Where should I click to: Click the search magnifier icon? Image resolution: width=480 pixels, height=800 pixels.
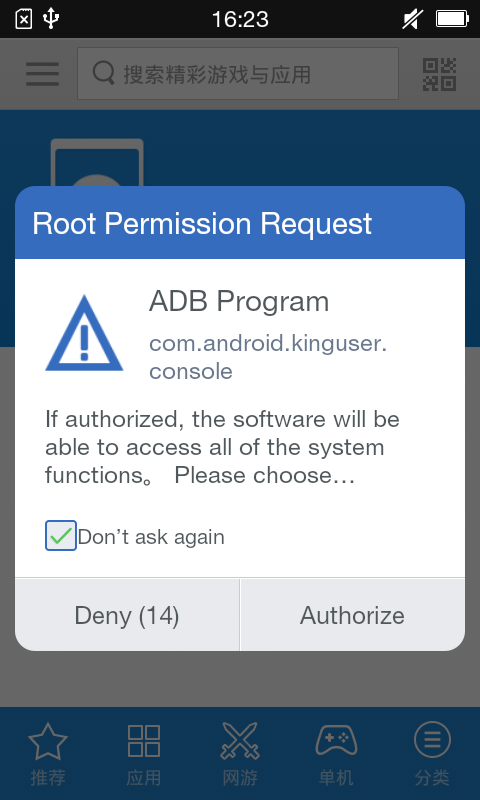click(104, 73)
